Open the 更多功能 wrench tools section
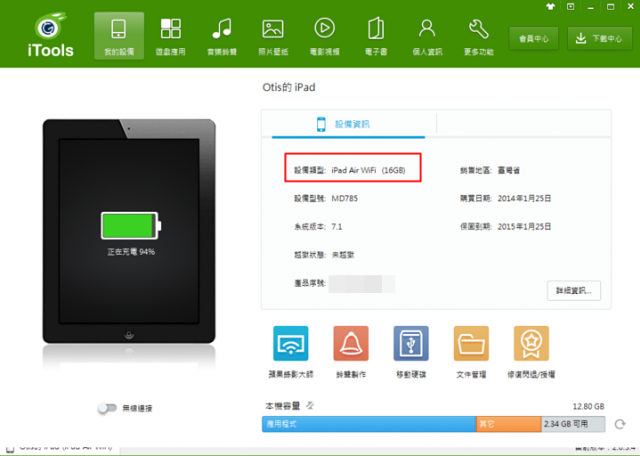This screenshot has height=456, width=640. point(478,36)
